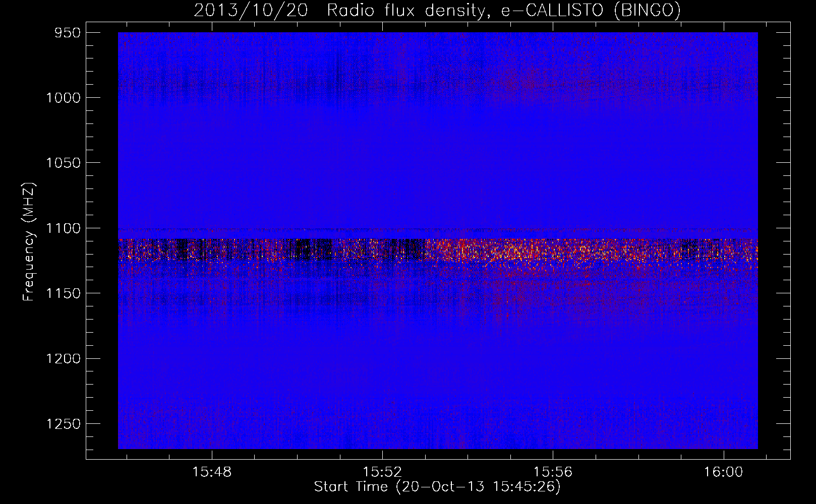Screen dimensions: 816x504
Task: Click the '1250' frequency axis label
Action: (63, 424)
